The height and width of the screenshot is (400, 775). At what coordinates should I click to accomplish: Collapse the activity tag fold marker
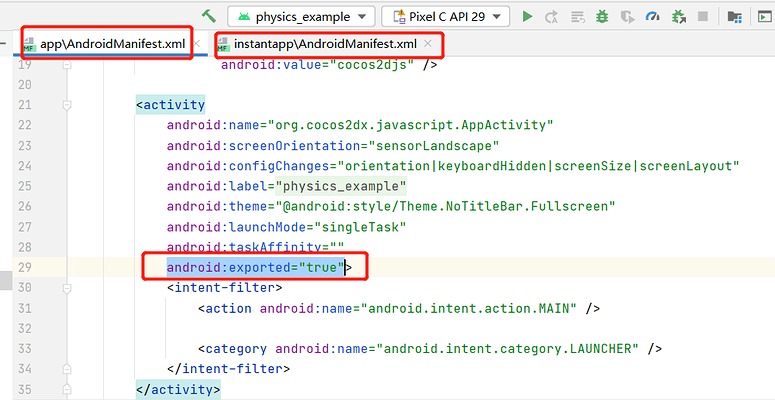point(68,105)
